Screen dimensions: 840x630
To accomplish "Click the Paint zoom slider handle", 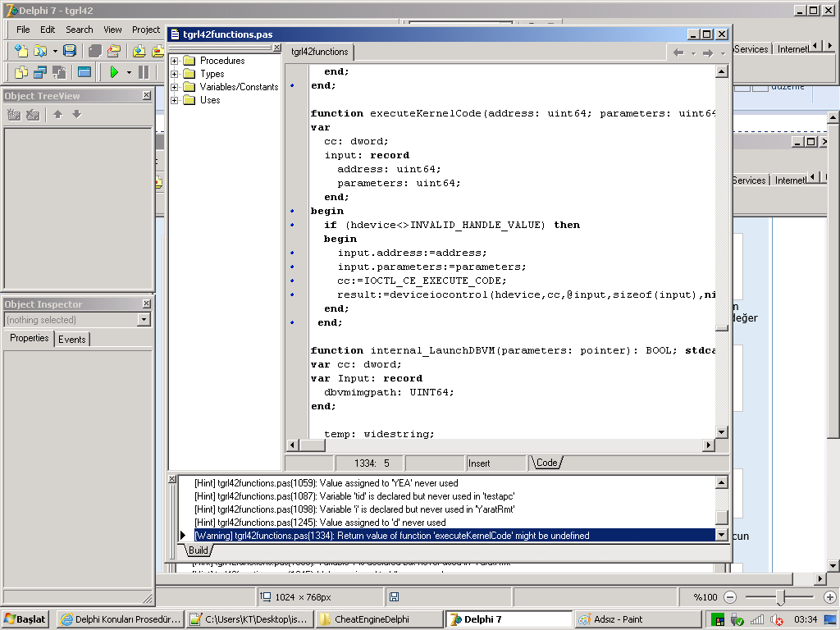I will pos(782,597).
